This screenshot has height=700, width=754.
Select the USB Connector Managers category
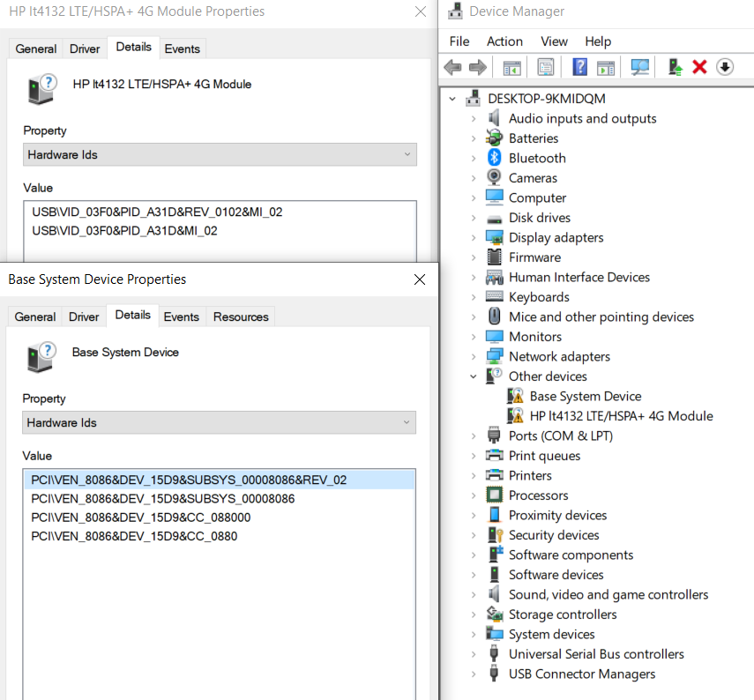point(582,674)
